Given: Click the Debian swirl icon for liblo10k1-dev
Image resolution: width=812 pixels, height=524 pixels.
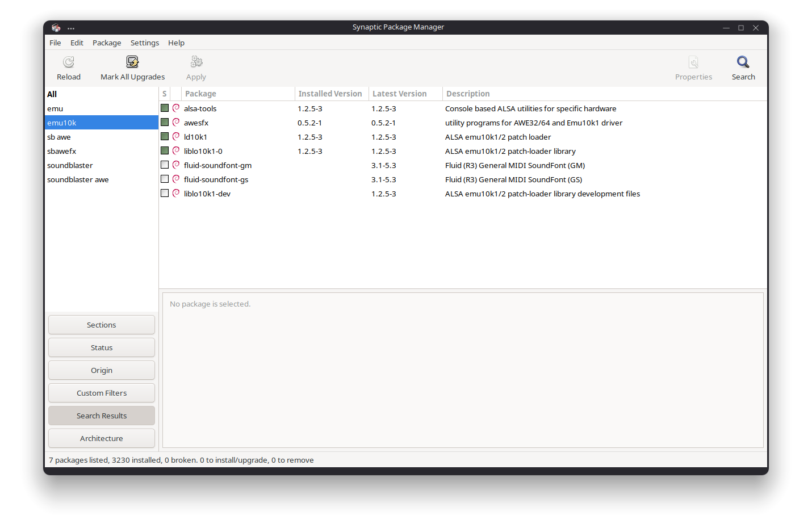Looking at the screenshot, I should tap(176, 193).
